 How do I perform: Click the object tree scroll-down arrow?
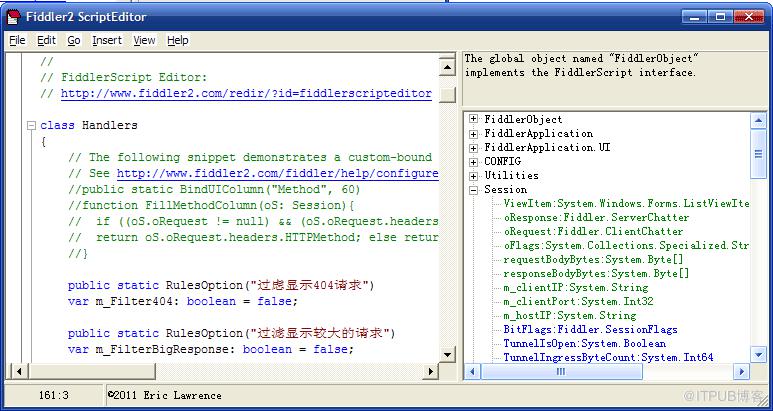[758, 354]
